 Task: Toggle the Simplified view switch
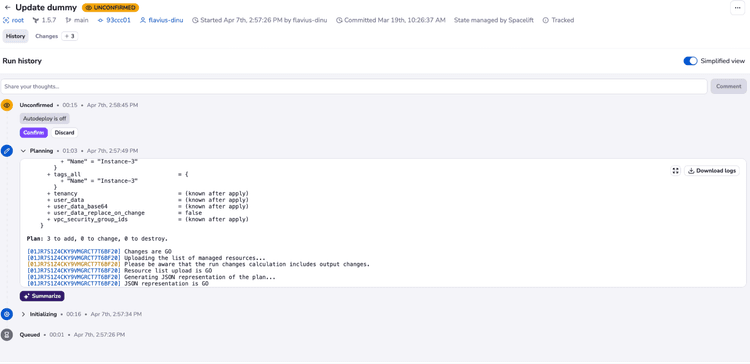pyautogui.click(x=690, y=61)
